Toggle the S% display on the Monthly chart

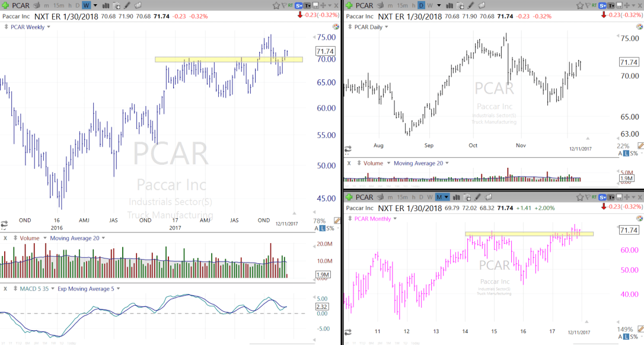pos(634,337)
